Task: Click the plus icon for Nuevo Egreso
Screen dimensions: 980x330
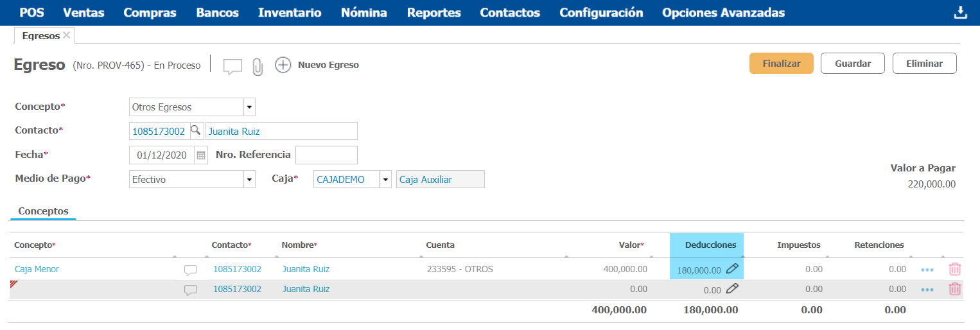Action: tap(283, 65)
